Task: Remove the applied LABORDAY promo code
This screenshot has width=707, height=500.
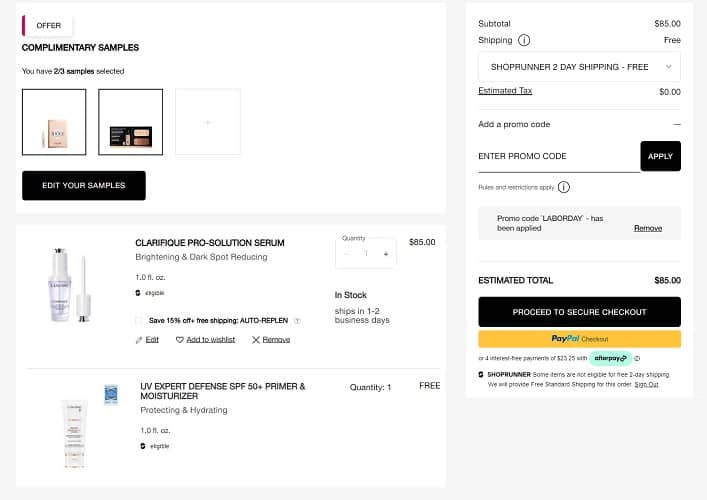Action: tap(647, 228)
